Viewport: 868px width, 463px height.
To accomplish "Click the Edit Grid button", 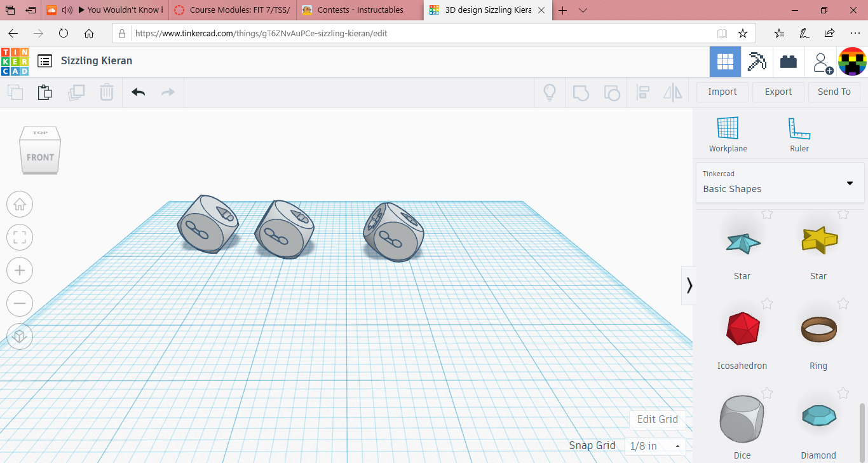I will click(658, 419).
